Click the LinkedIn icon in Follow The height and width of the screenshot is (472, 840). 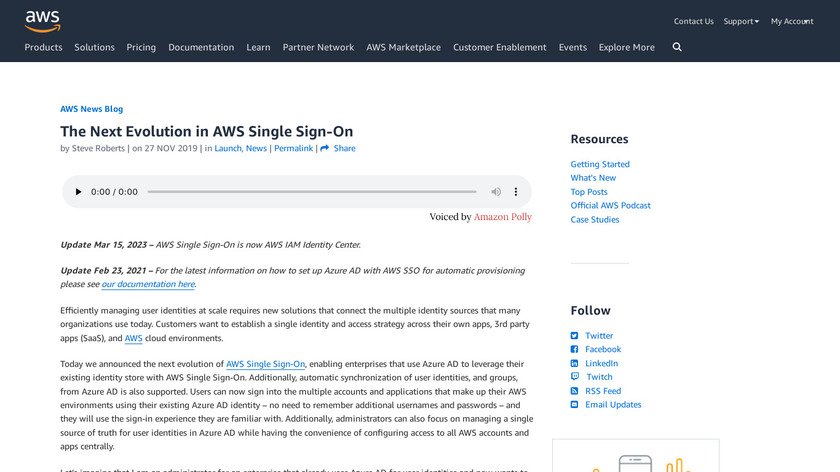coord(574,363)
